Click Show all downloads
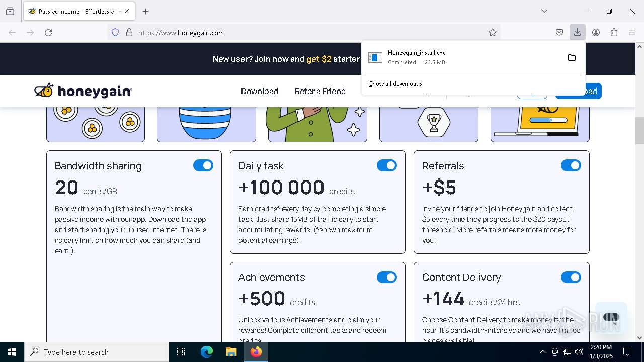 (x=395, y=84)
